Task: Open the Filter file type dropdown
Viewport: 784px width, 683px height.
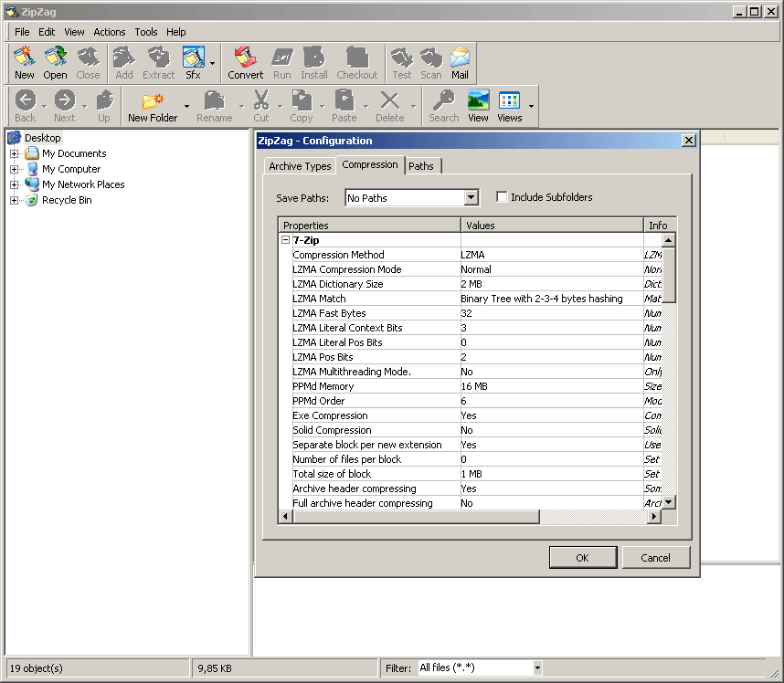Action: 537,667
